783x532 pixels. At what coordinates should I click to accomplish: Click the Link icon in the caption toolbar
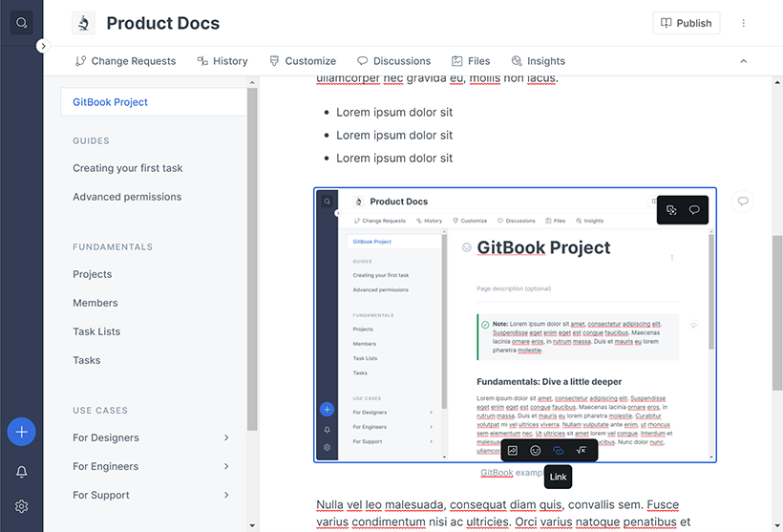[x=559, y=451]
